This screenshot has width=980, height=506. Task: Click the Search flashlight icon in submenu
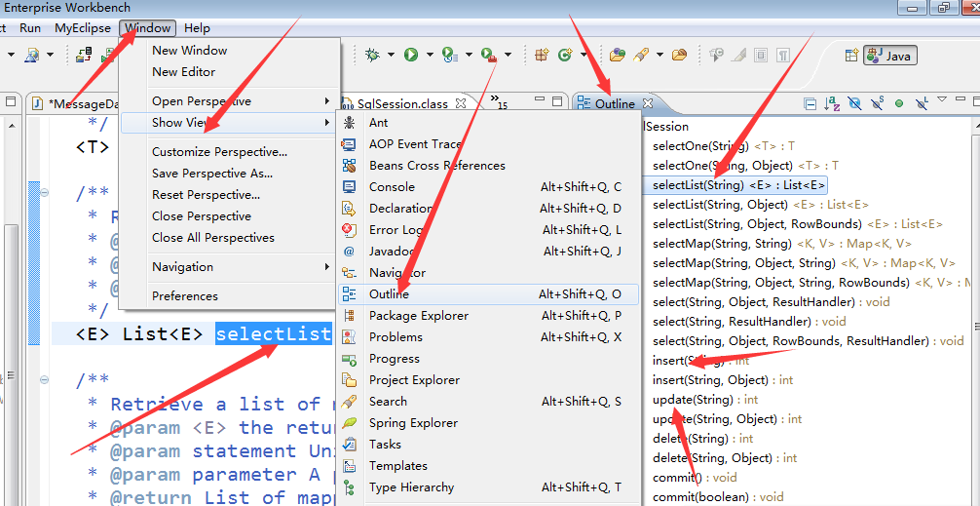(349, 402)
